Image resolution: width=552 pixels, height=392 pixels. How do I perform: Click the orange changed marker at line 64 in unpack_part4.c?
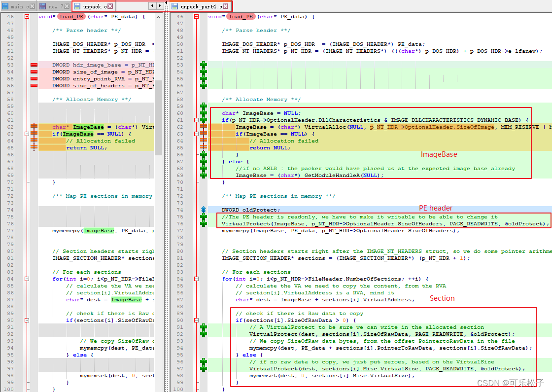point(204,141)
